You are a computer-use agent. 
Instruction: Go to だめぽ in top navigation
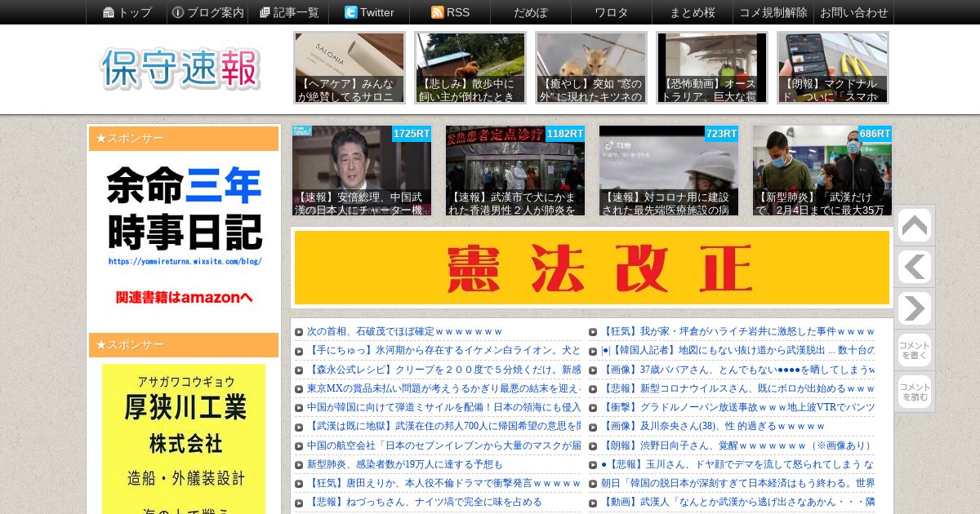[531, 12]
